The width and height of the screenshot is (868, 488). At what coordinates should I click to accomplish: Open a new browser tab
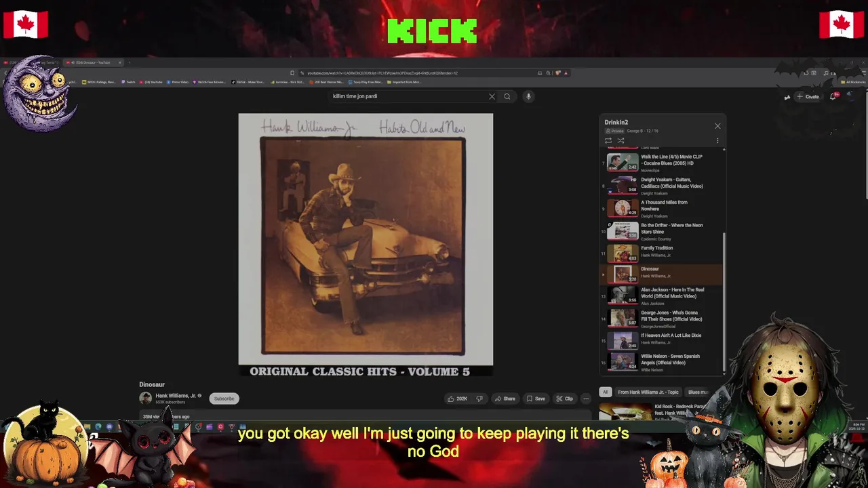point(130,62)
